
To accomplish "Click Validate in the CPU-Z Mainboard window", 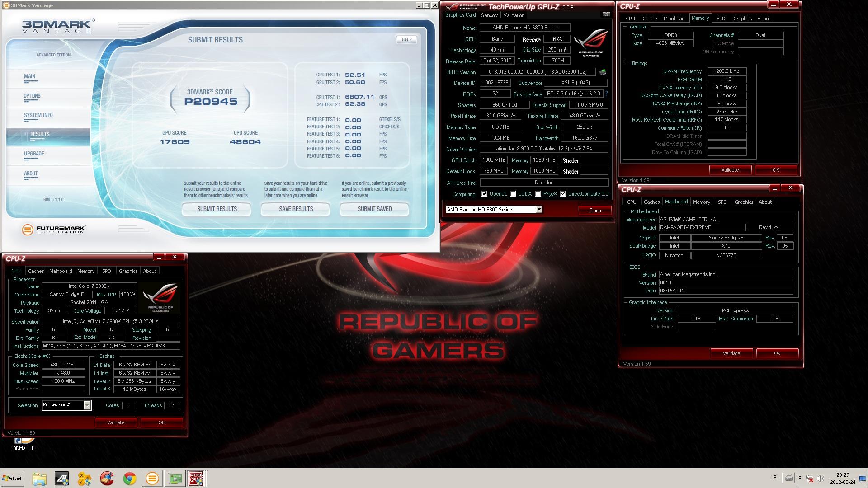I will pyautogui.click(x=731, y=353).
